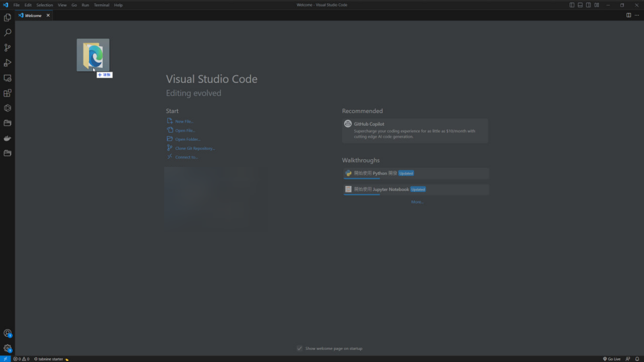Click the dragged Edge folder thumbnail
The height and width of the screenshot is (362, 644).
click(93, 55)
